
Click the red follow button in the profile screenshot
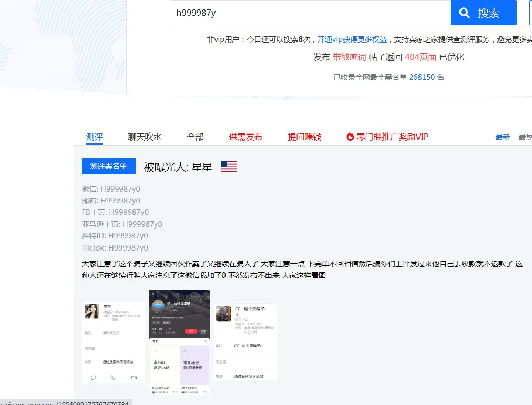point(191,331)
